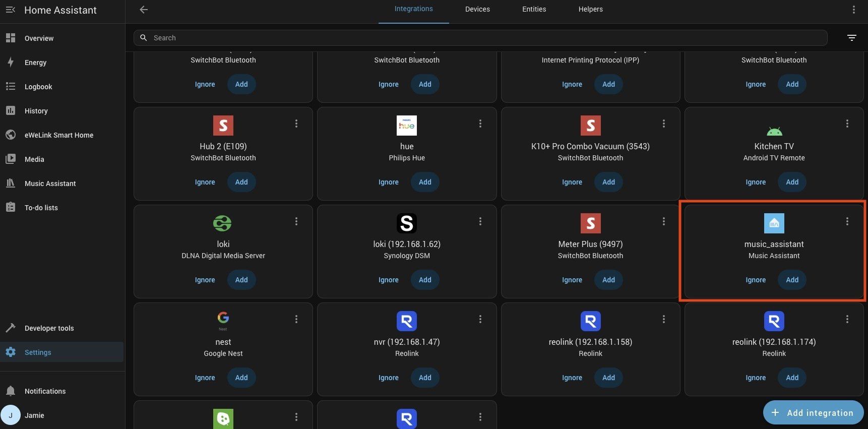The height and width of the screenshot is (429, 868).
Task: Open options menu for hue card
Action: pyautogui.click(x=480, y=124)
